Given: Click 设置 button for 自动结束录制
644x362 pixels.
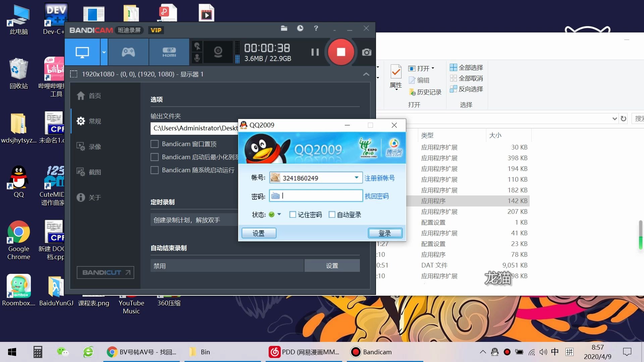Looking at the screenshot, I should pyautogui.click(x=332, y=266).
